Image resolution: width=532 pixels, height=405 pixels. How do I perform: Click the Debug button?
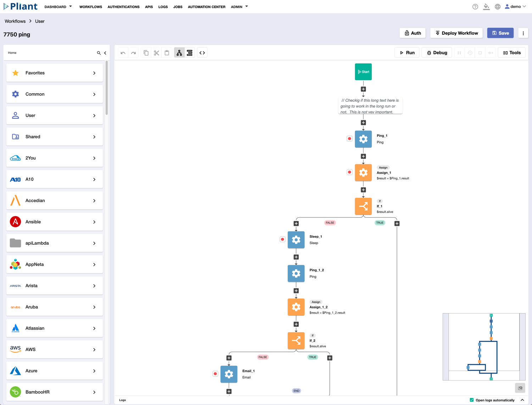click(437, 52)
